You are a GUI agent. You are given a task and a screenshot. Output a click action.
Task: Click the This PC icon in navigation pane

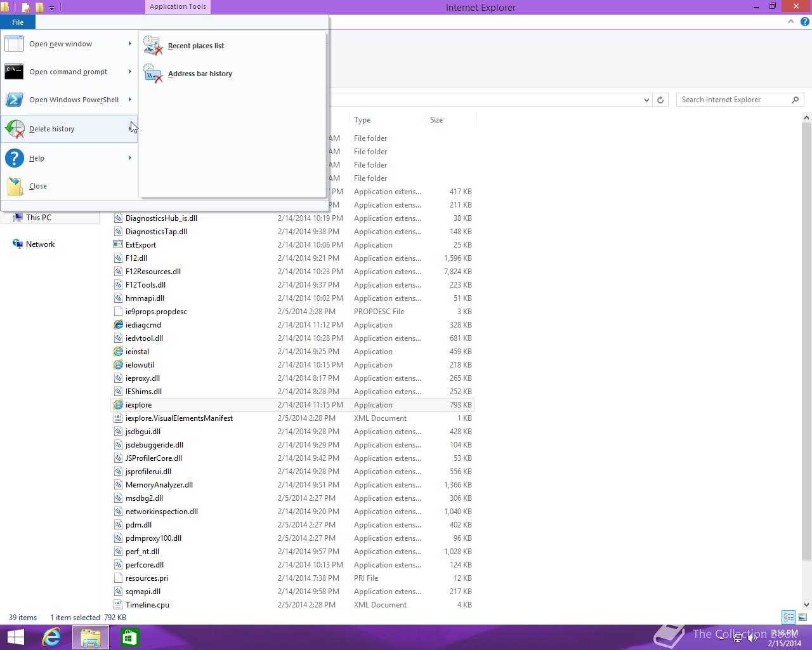click(x=17, y=217)
